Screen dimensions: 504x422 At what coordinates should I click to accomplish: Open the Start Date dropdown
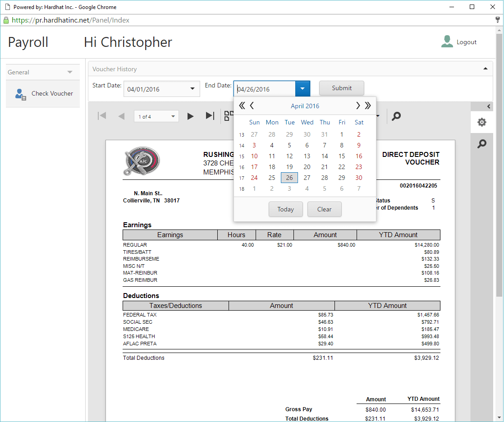pos(192,89)
